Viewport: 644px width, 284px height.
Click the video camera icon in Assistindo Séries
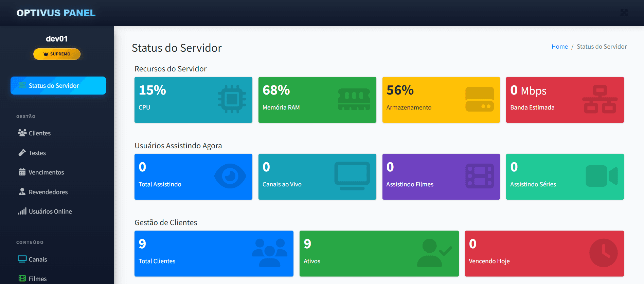pos(602,176)
